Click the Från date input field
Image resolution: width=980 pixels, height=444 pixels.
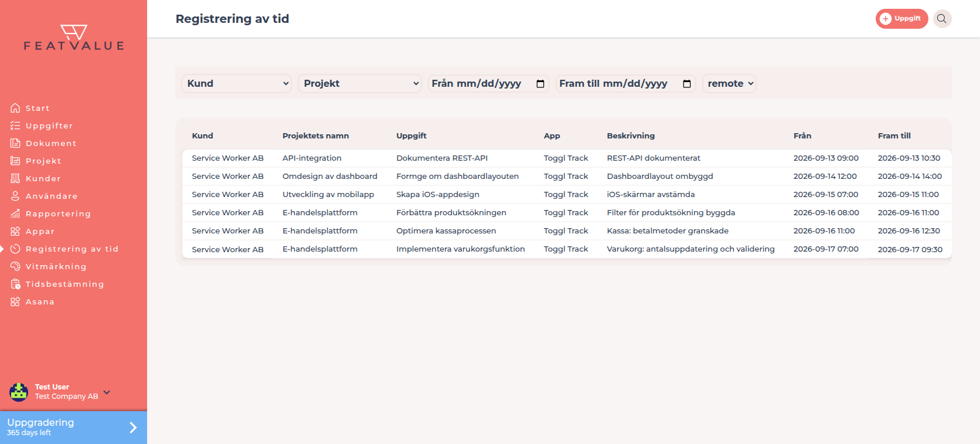488,83
